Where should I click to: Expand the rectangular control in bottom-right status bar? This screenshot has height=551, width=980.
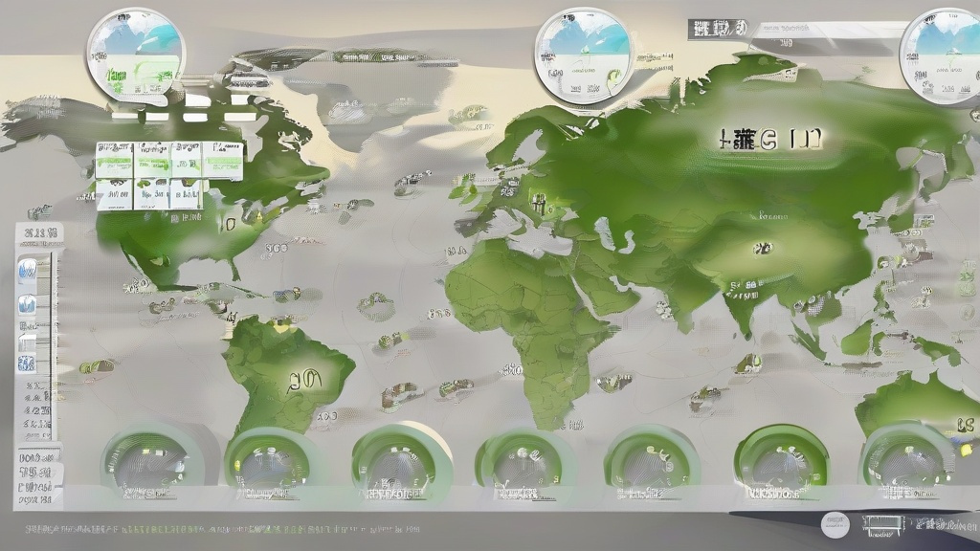pos(882,522)
